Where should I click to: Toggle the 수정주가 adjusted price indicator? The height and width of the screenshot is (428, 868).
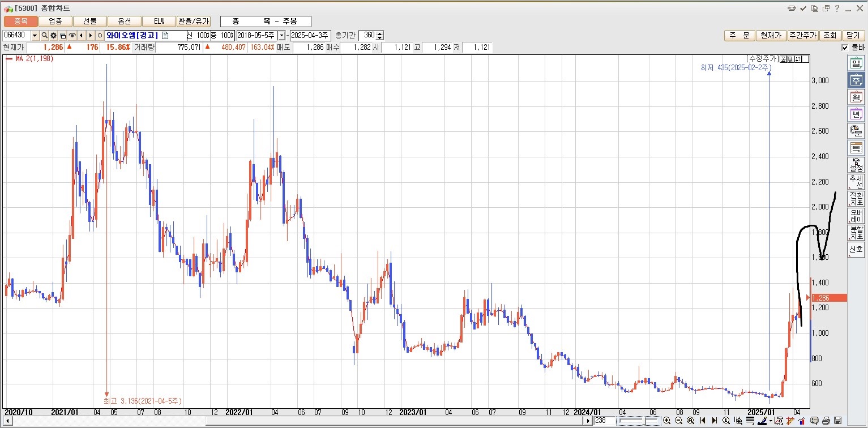coord(762,58)
